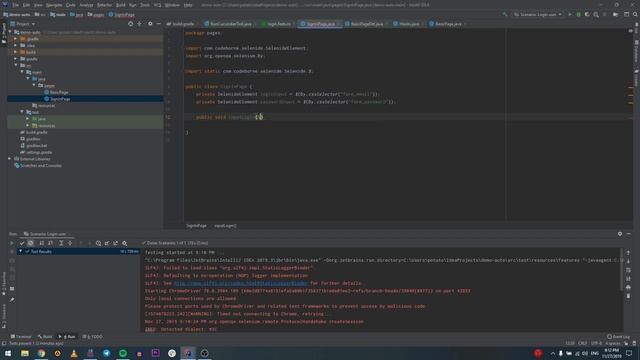Expand External Libraries node

coord(9,159)
